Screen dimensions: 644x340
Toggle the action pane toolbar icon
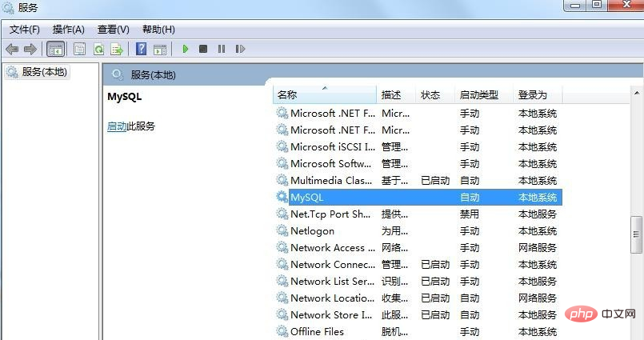coord(160,50)
